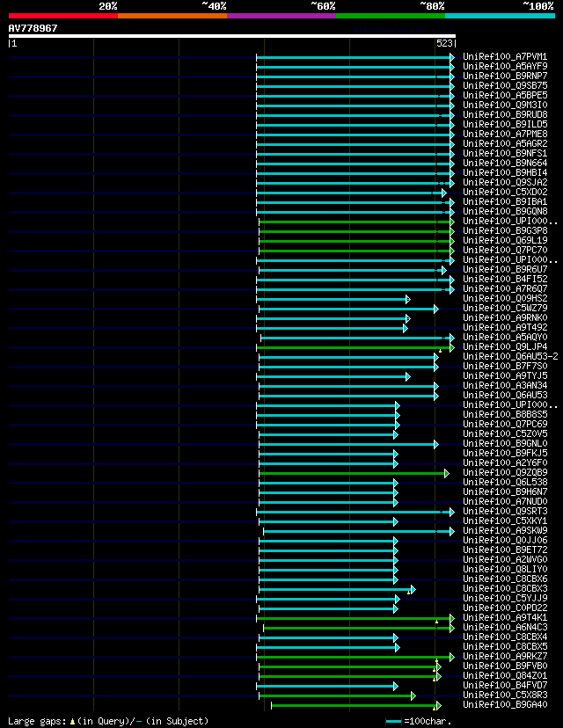Click the UniRef100_B7F7S0 label
This screenshot has width=563, height=728.
(x=505, y=366)
